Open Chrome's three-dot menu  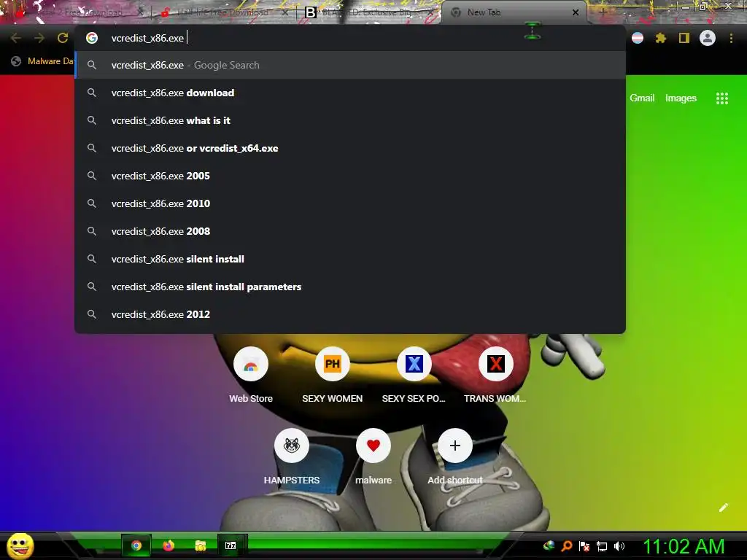tap(731, 38)
